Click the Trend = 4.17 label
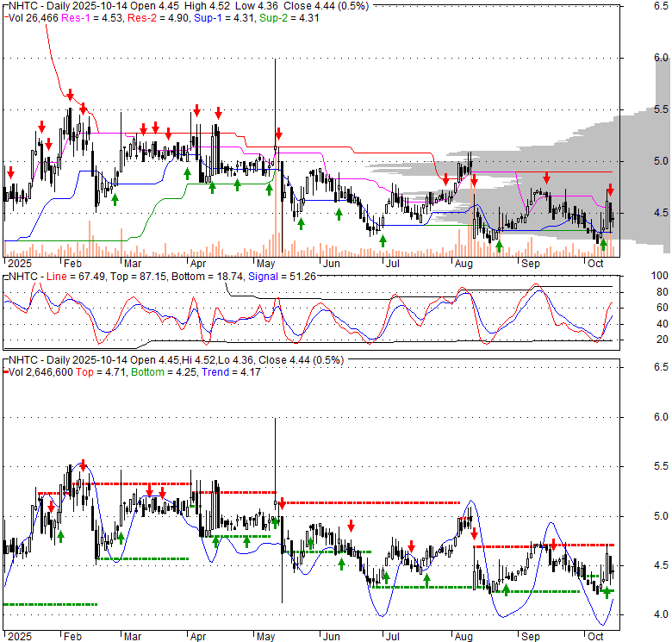This screenshot has width=672, height=642. pos(231,372)
